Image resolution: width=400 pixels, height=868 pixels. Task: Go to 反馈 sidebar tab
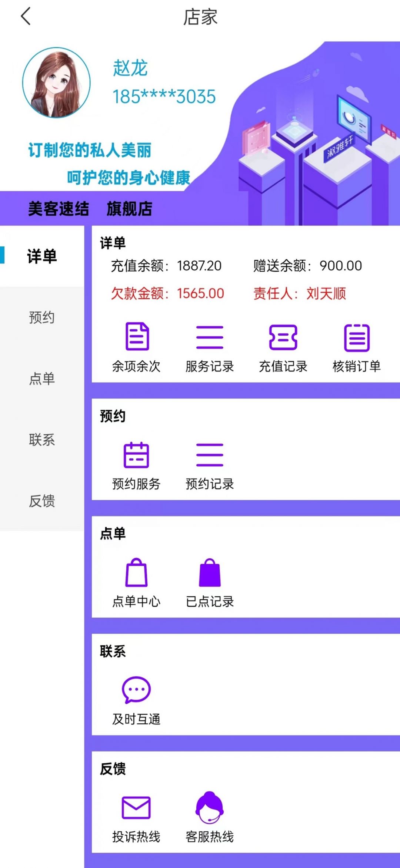(42, 501)
